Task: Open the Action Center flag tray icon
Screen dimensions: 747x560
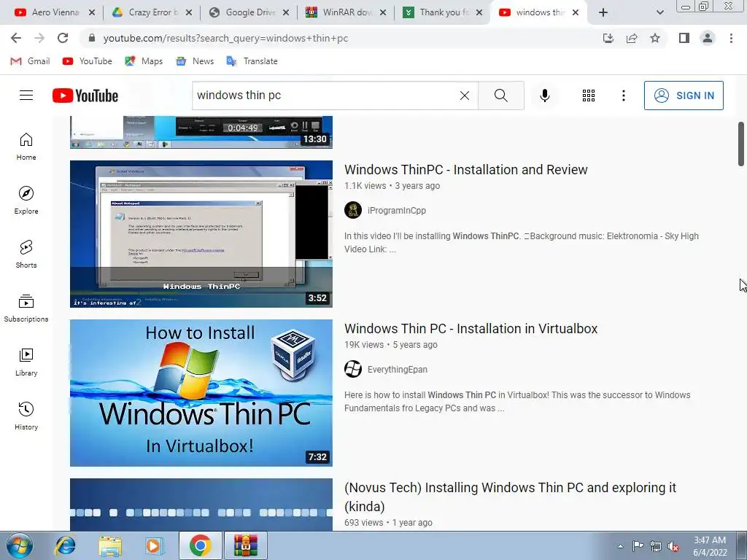Action: point(638,546)
